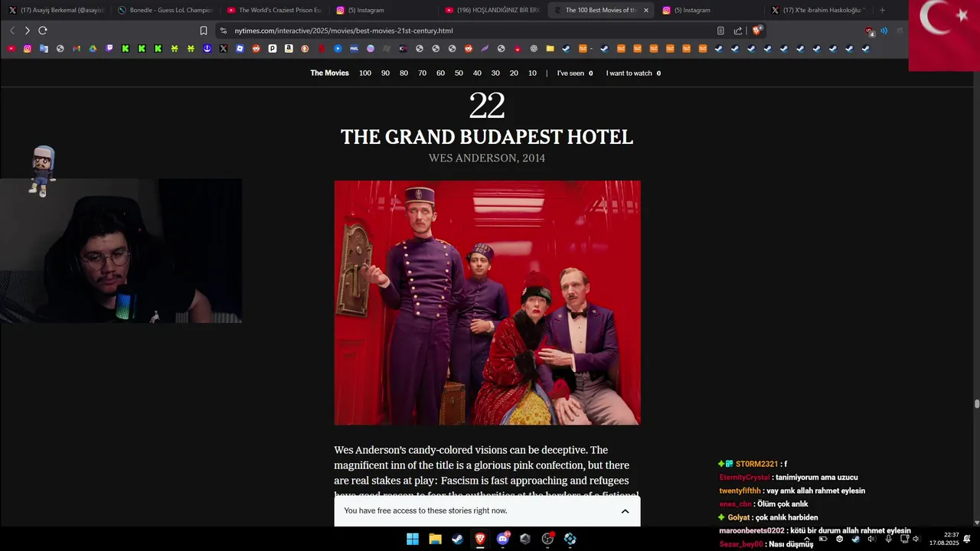The height and width of the screenshot is (551, 980).
Task: Jump to rank 30 in list
Action: click(x=495, y=73)
